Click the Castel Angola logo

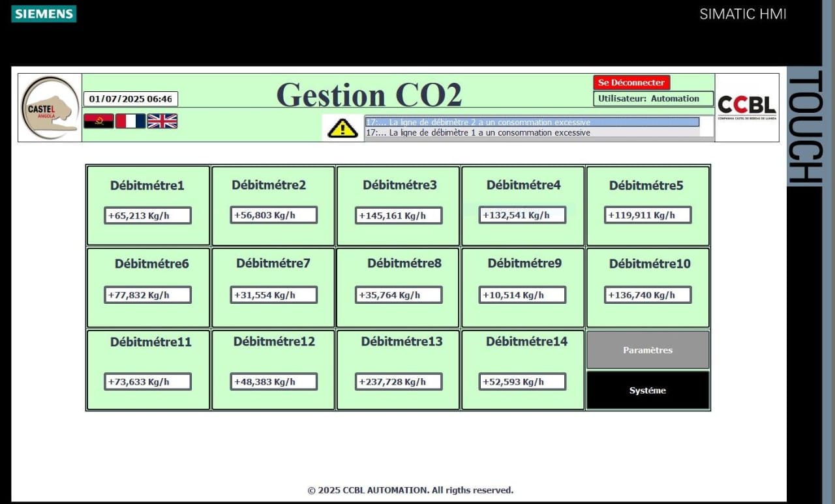pos(50,108)
